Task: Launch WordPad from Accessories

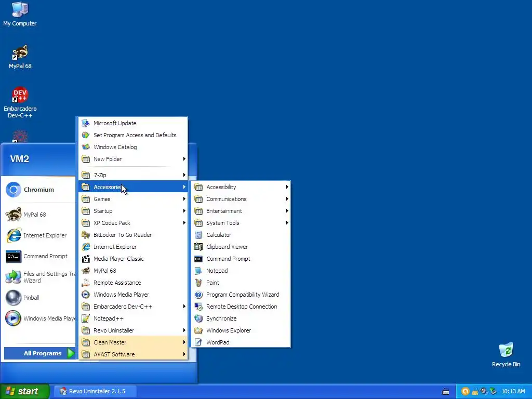Action: coord(241,342)
